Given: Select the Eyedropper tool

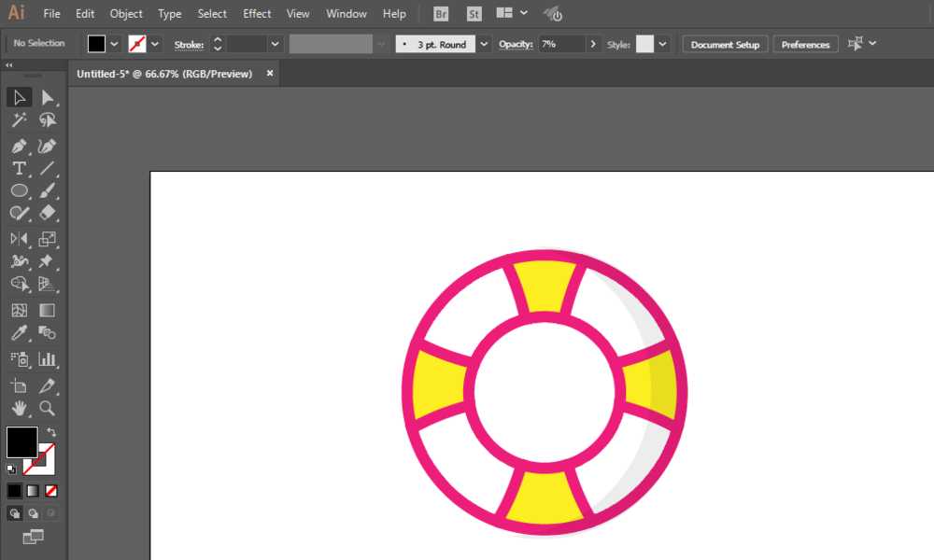Looking at the screenshot, I should point(19,333).
